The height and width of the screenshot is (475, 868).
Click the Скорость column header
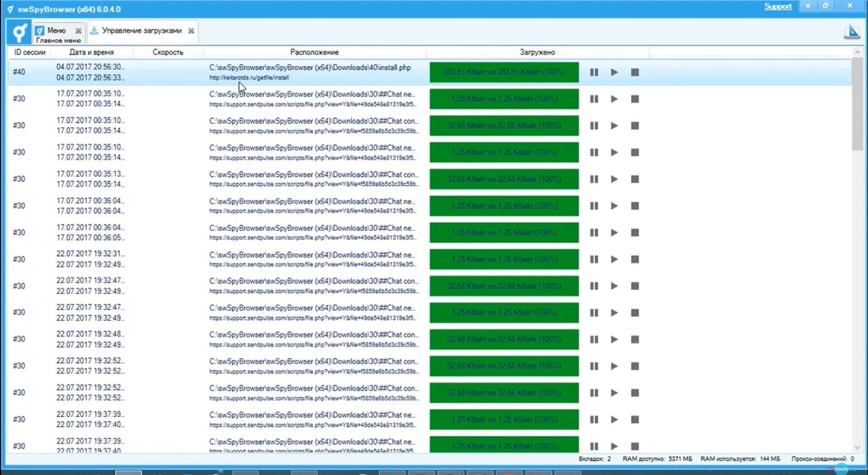point(168,52)
